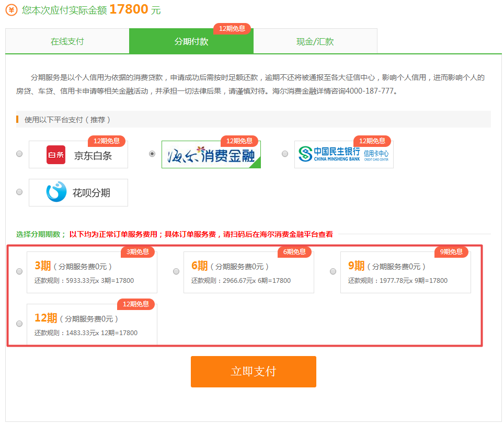Screen dimensions: 504x424
Task: Click the JD Baitiao red logo
Action: (x=56, y=155)
